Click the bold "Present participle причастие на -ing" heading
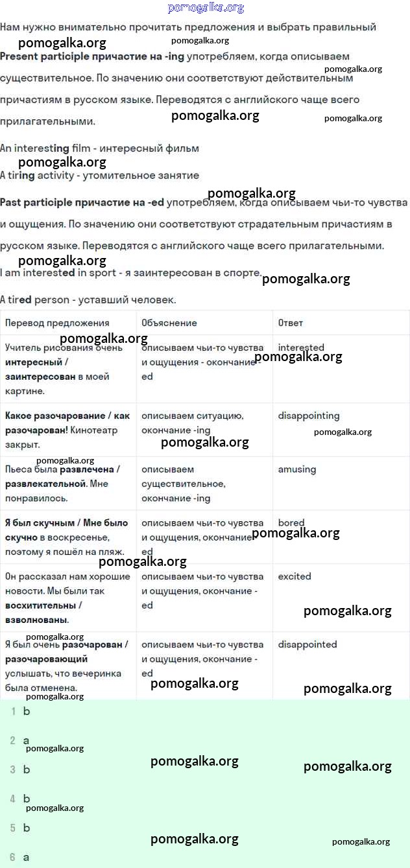The image size is (410, 868). (x=92, y=57)
